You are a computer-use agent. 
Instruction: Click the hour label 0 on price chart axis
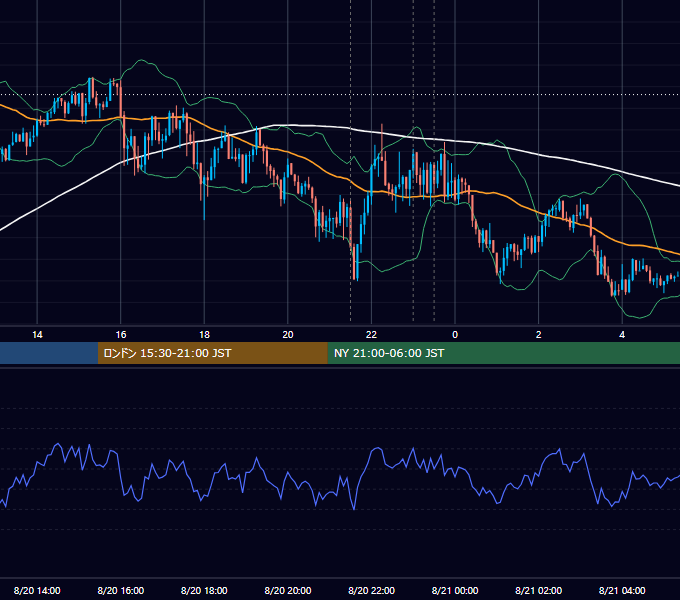click(x=455, y=335)
